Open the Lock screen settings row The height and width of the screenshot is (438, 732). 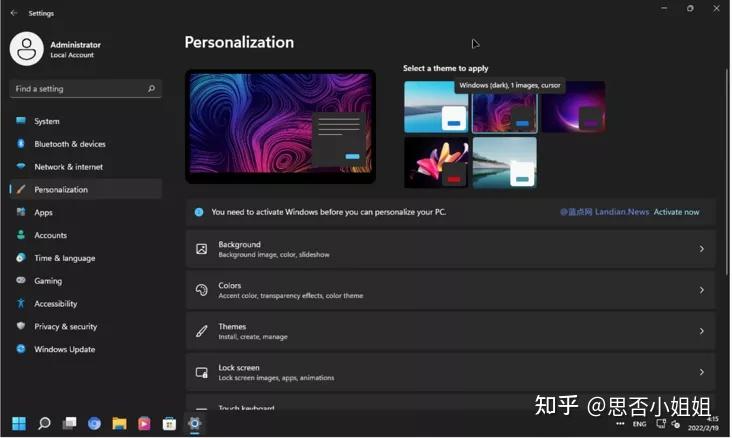(x=450, y=372)
